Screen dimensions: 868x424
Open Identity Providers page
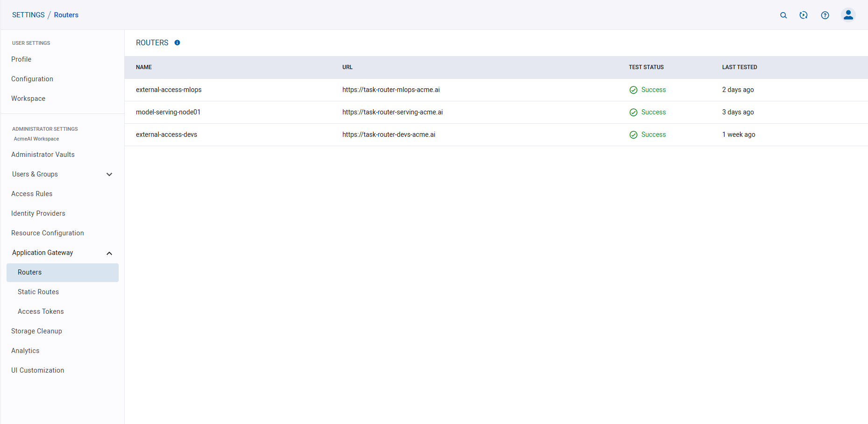38,213
